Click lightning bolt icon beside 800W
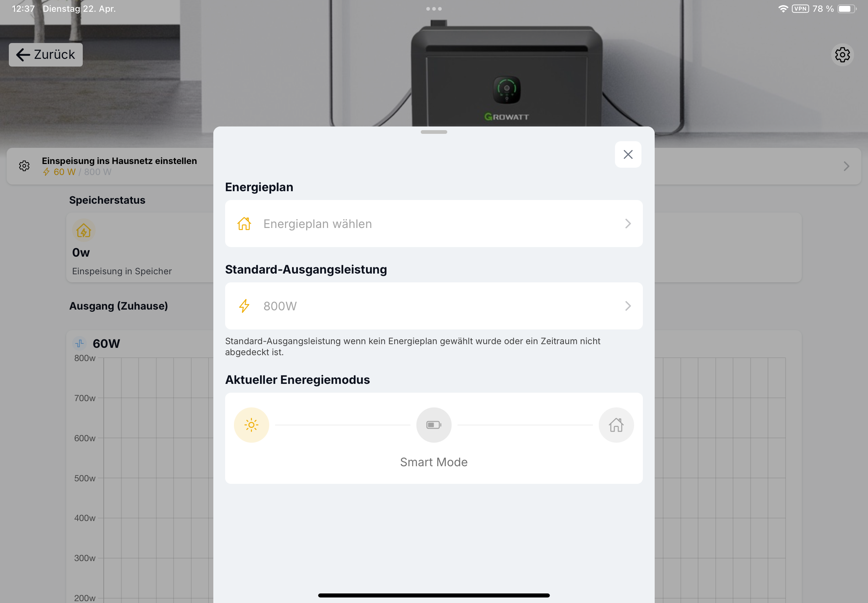 [x=244, y=306]
